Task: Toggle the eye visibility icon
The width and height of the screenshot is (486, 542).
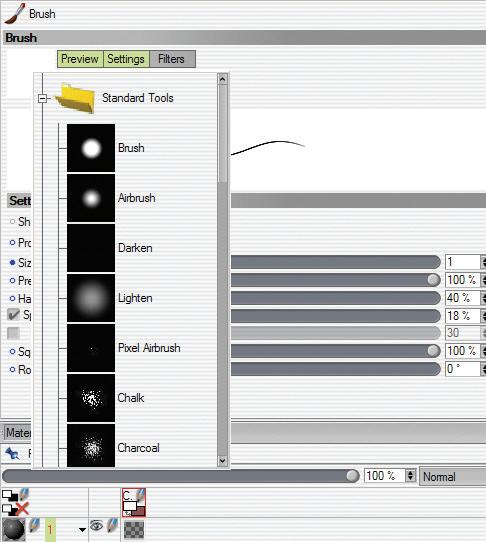Action: click(x=96, y=526)
